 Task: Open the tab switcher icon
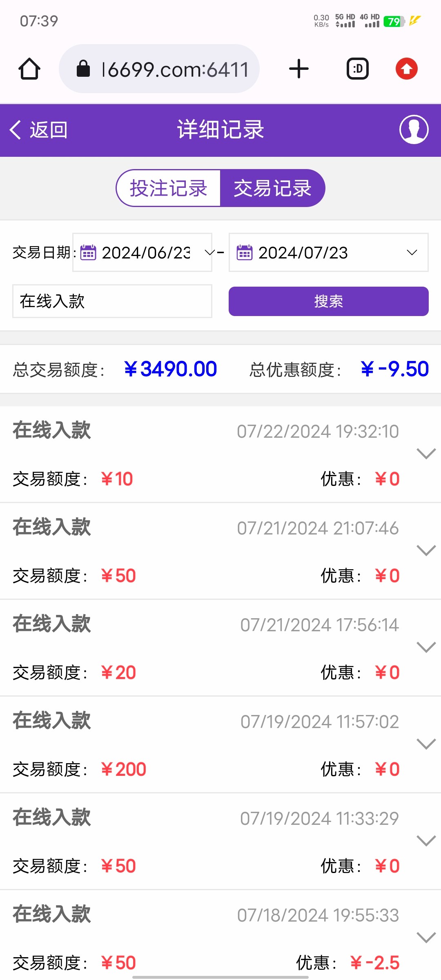(358, 69)
